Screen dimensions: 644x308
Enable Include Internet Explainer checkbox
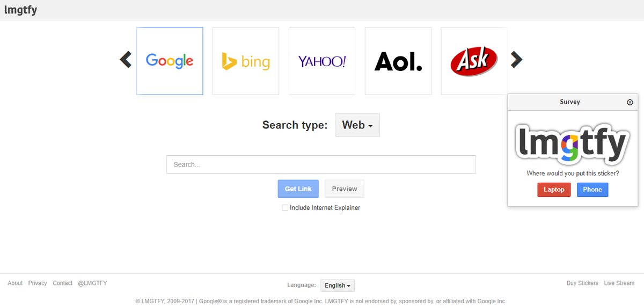click(285, 207)
